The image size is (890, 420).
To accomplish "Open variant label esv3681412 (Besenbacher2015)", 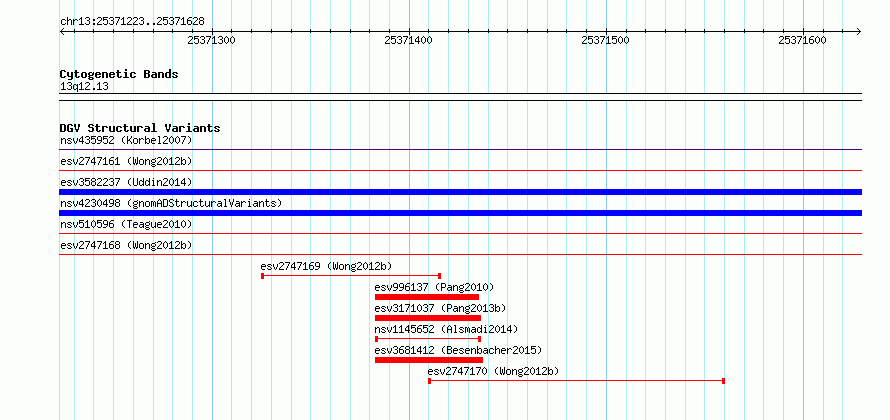I will point(459,350).
